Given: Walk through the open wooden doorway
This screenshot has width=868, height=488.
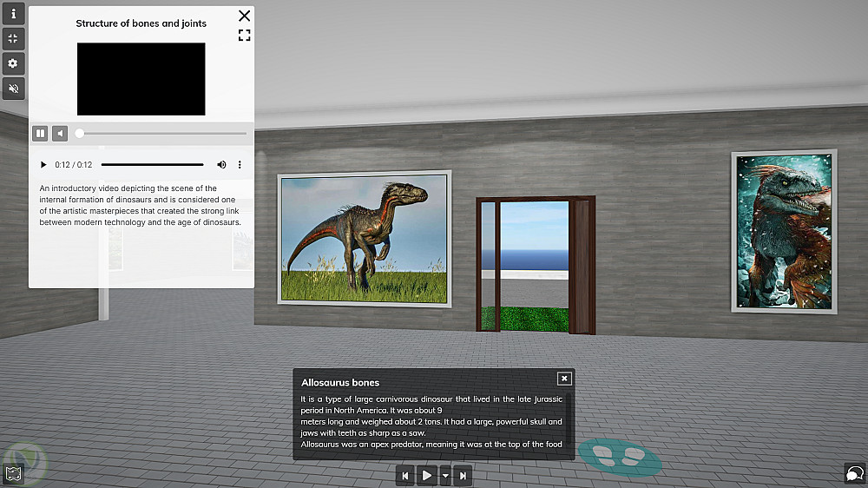Looking at the screenshot, I should 535,266.
